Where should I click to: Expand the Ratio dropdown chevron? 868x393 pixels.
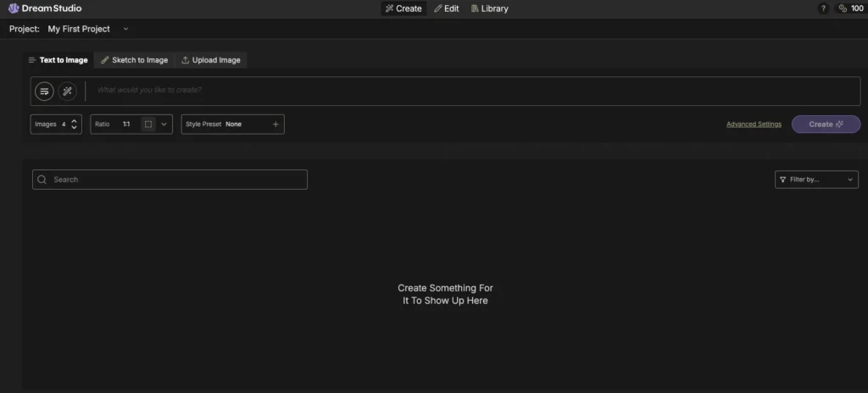pyautogui.click(x=164, y=125)
